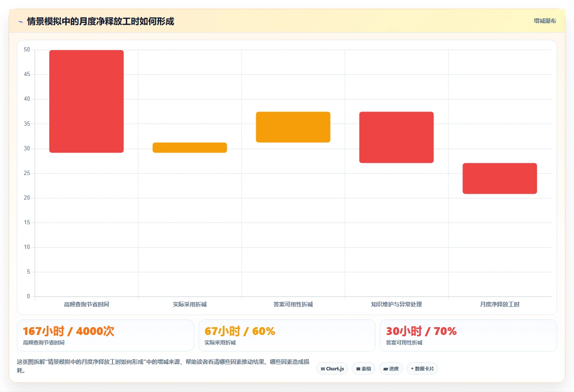This screenshot has width=574, height=392.
Task: Click x-axis label 高频查询节省时间
Action: click(x=87, y=304)
